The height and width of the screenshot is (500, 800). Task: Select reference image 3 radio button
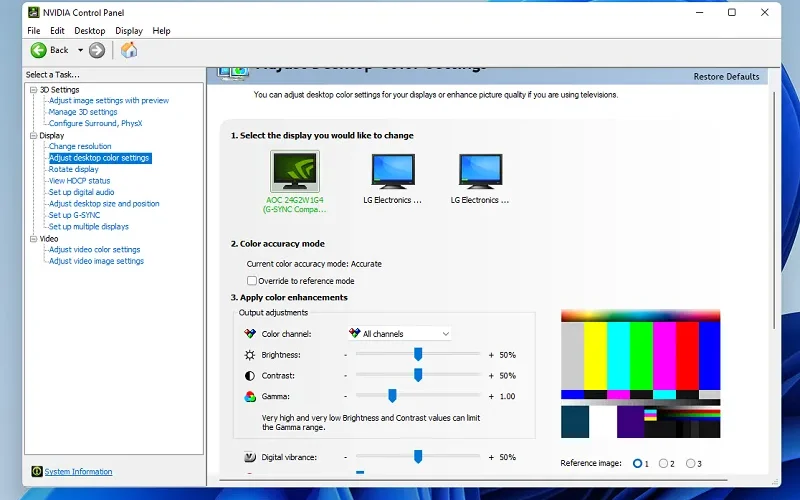(x=690, y=463)
